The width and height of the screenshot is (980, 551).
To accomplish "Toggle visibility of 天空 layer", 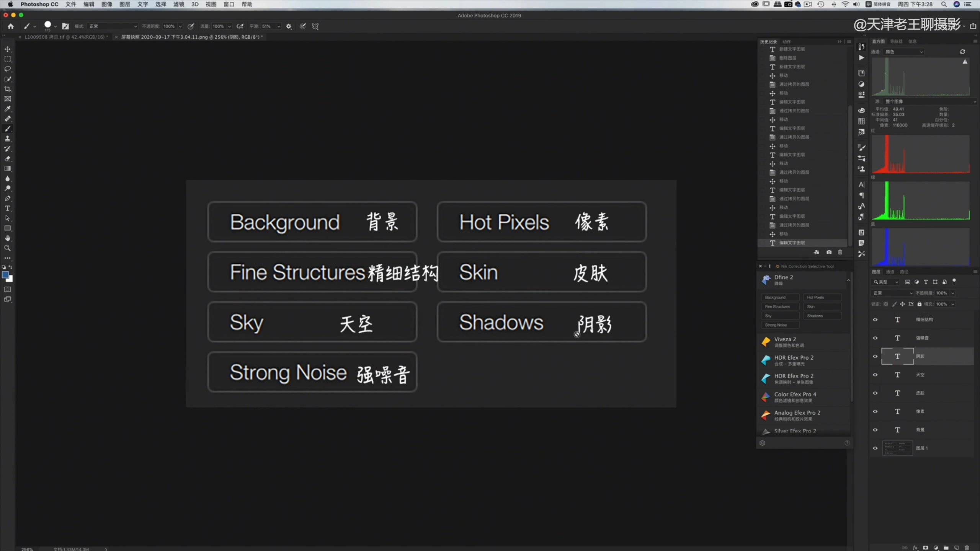I will pos(875,375).
